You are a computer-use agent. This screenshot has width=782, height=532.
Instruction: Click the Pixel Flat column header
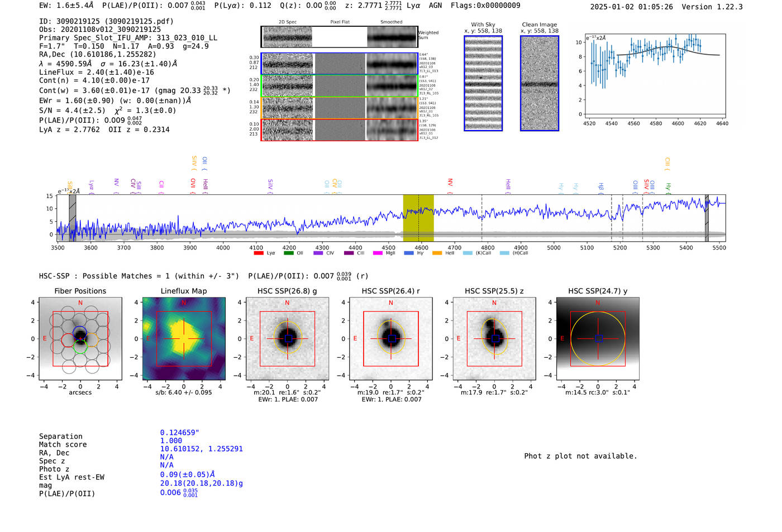[x=340, y=22]
